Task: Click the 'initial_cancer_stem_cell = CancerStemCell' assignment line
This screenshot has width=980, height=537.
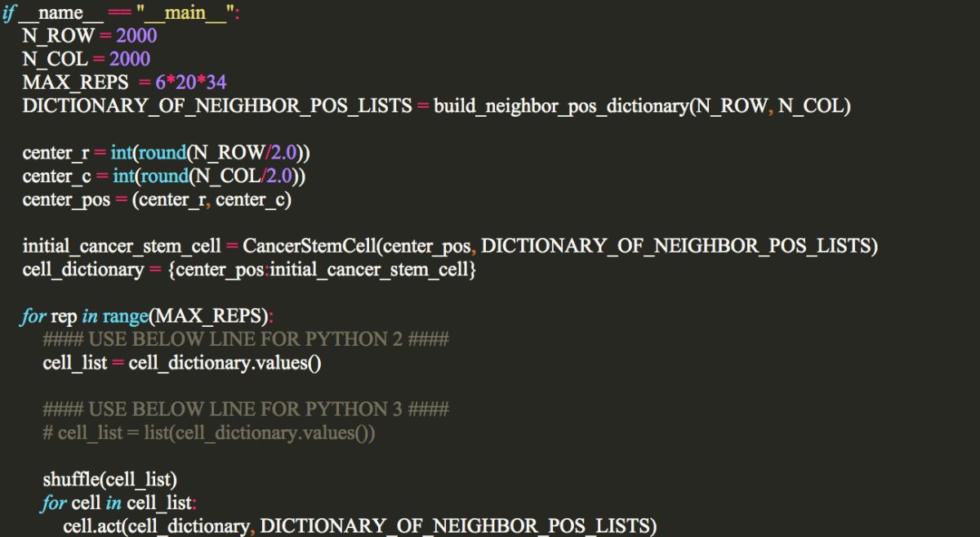Action: tap(450, 247)
